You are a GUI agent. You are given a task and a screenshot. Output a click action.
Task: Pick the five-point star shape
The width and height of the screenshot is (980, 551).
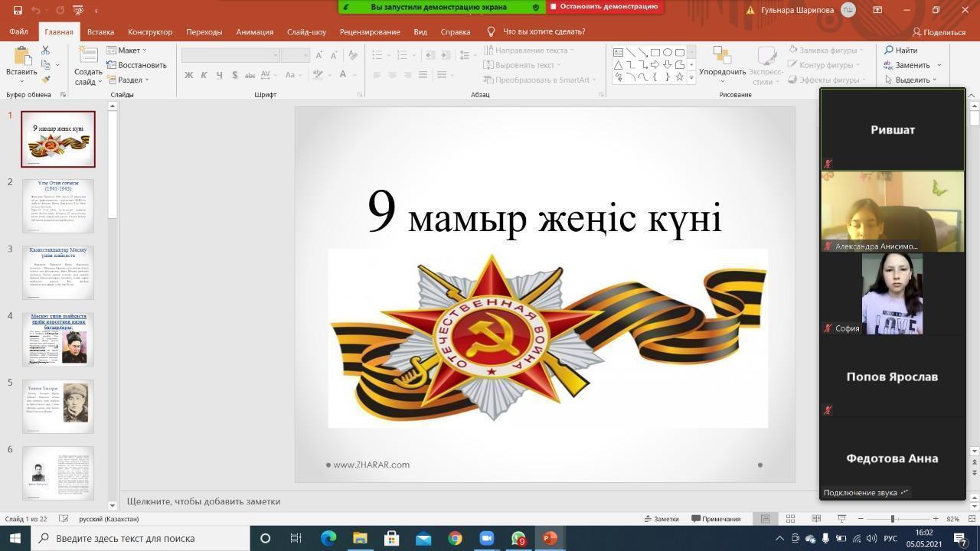(x=679, y=77)
